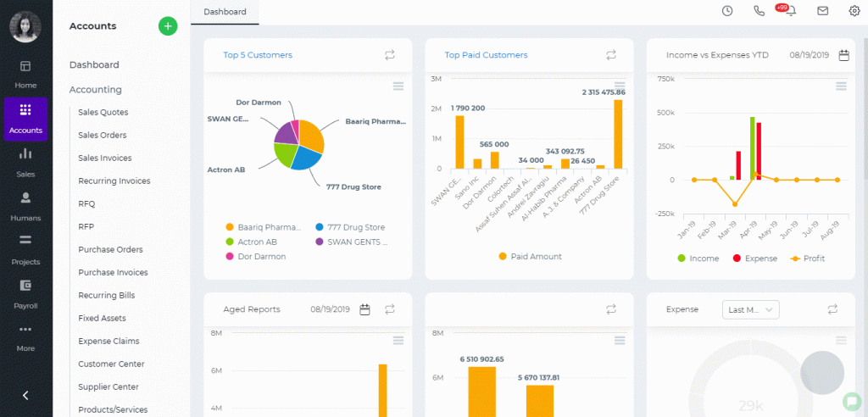The image size is (868, 417).
Task: Open the settings gear
Action: (x=854, y=10)
